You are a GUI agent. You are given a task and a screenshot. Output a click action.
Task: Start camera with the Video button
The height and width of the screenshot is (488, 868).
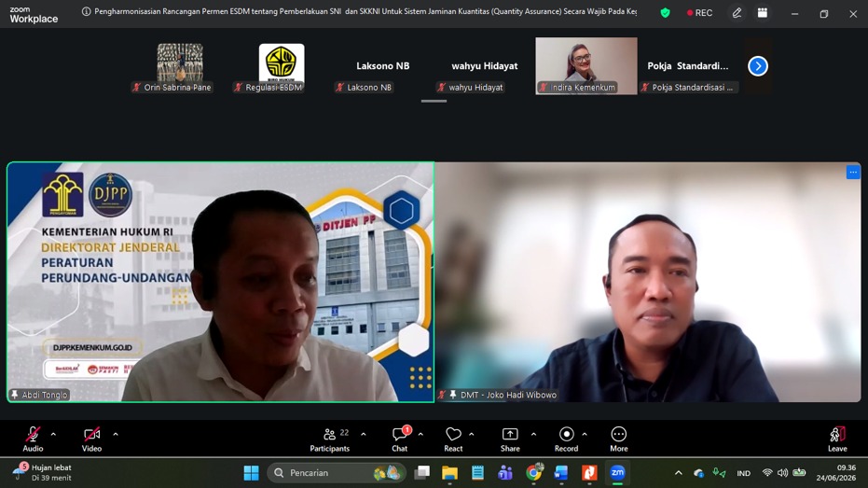point(92,439)
